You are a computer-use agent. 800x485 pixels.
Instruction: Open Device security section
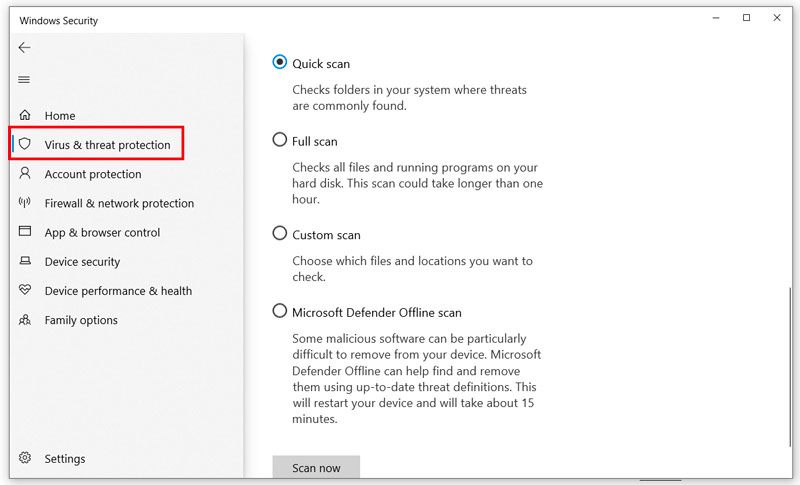coord(82,262)
